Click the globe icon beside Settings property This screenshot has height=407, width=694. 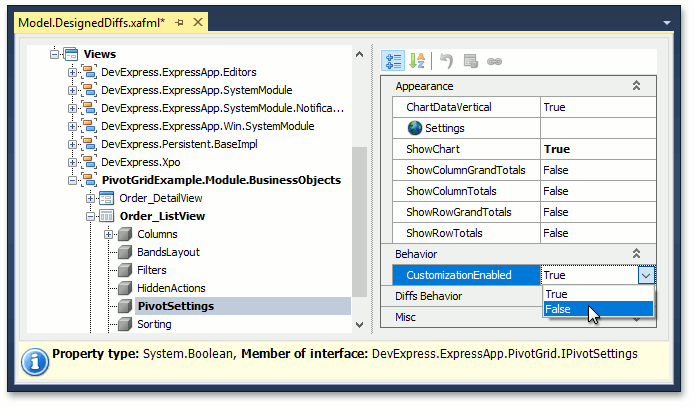[415, 128]
